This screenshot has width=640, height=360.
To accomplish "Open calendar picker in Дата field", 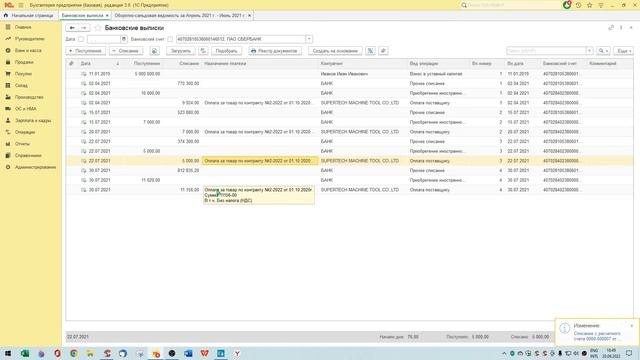I will (124, 39).
